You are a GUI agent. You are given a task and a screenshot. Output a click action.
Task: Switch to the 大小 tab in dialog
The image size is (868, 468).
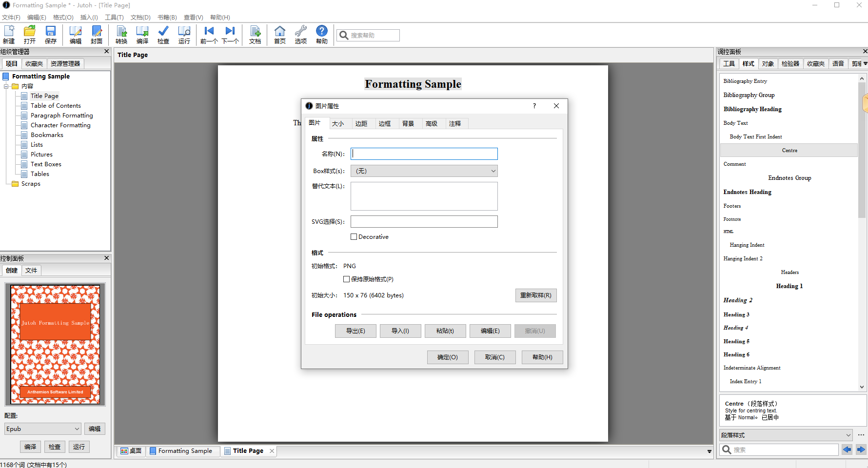(x=338, y=124)
